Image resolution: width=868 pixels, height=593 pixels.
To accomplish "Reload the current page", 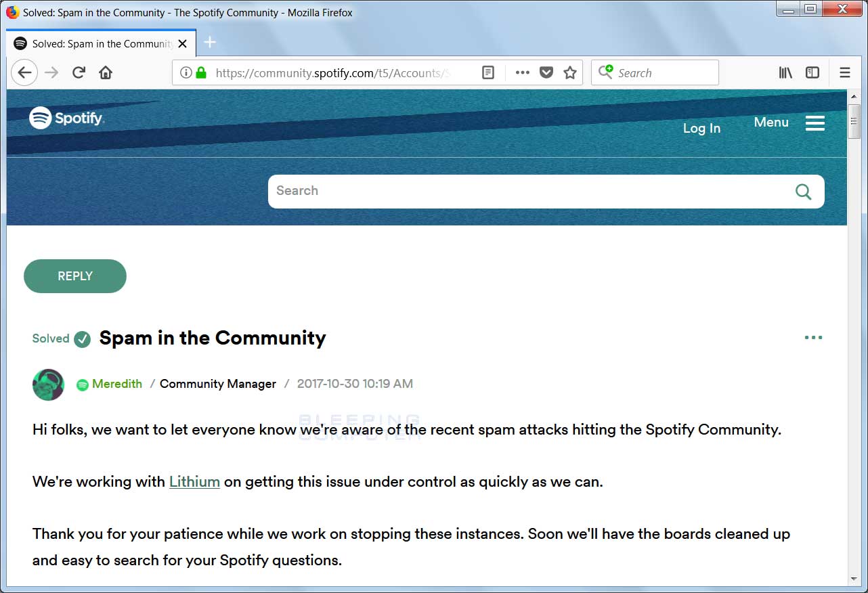I will point(79,72).
